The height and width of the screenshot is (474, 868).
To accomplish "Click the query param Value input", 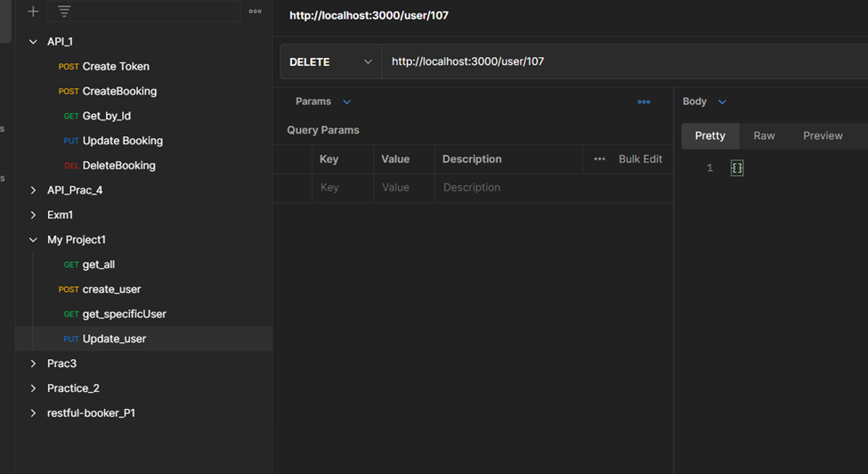I will point(404,188).
